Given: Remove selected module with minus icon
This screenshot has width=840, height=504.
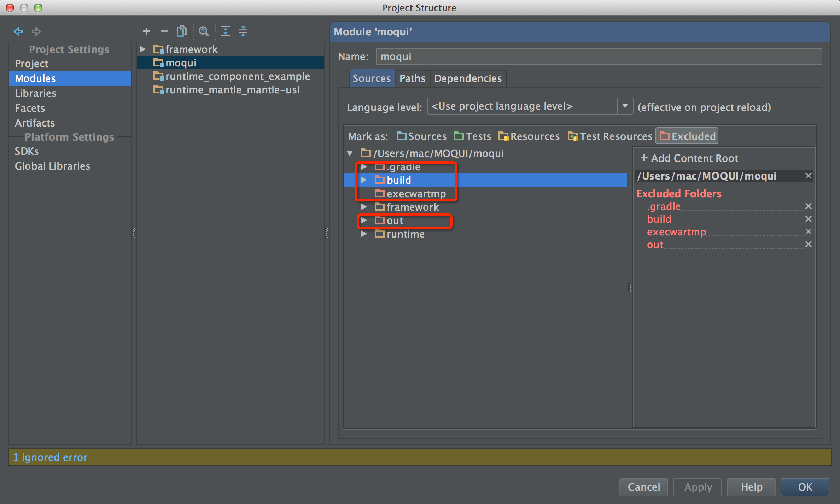Looking at the screenshot, I should point(164,31).
